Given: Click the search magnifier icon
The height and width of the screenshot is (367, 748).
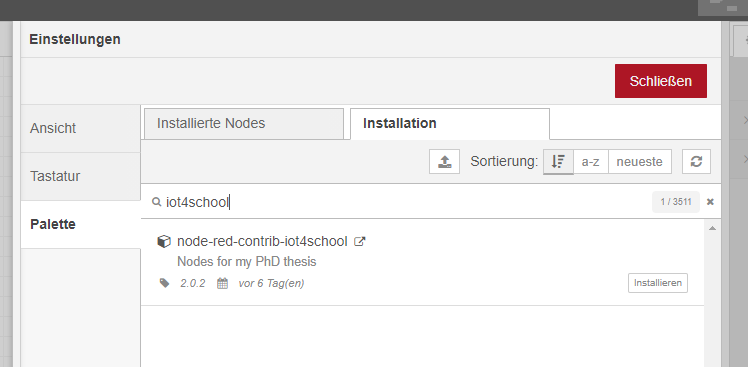Looking at the screenshot, I should pyautogui.click(x=156, y=202).
